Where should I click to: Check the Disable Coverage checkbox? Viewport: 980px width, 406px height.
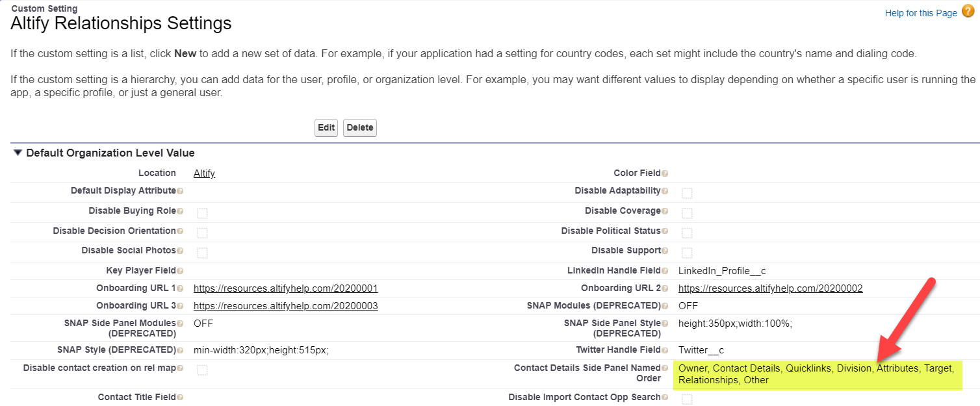(687, 213)
